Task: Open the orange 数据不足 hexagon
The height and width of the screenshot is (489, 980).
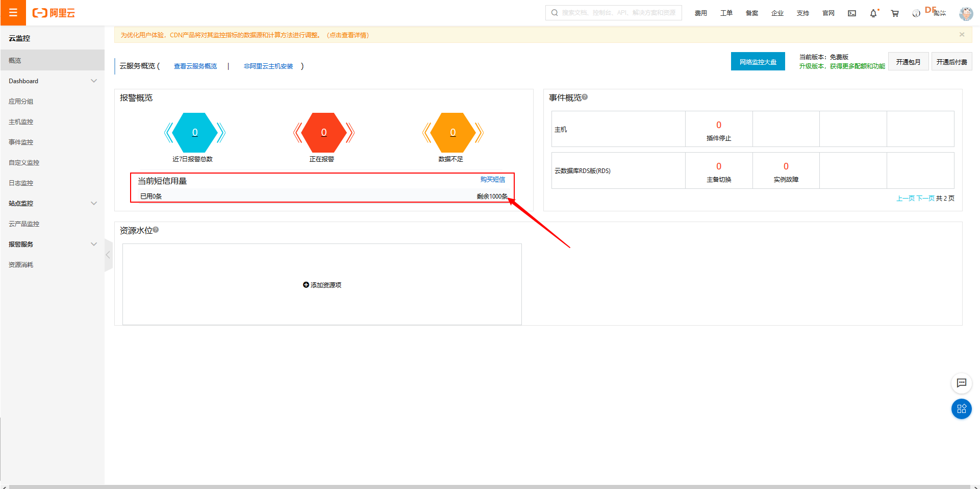Action: pyautogui.click(x=453, y=133)
